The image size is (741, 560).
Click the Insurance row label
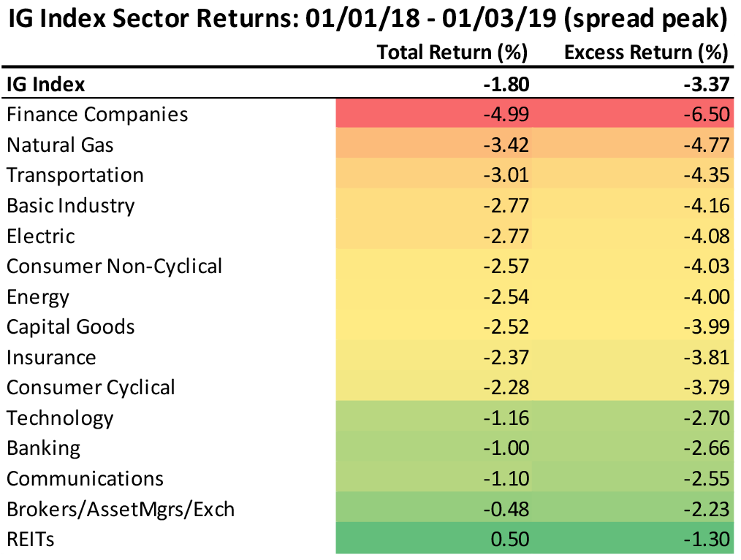click(51, 357)
